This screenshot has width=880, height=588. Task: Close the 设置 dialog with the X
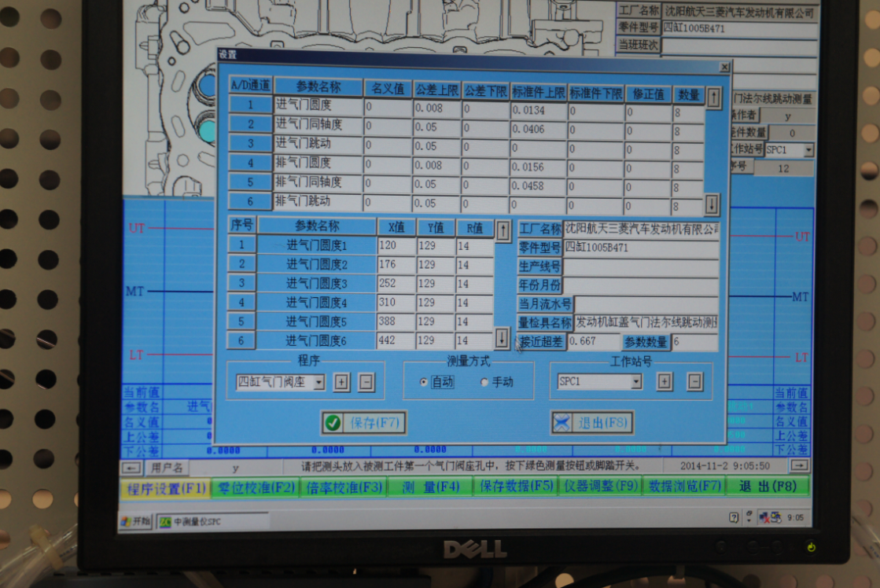click(724, 67)
